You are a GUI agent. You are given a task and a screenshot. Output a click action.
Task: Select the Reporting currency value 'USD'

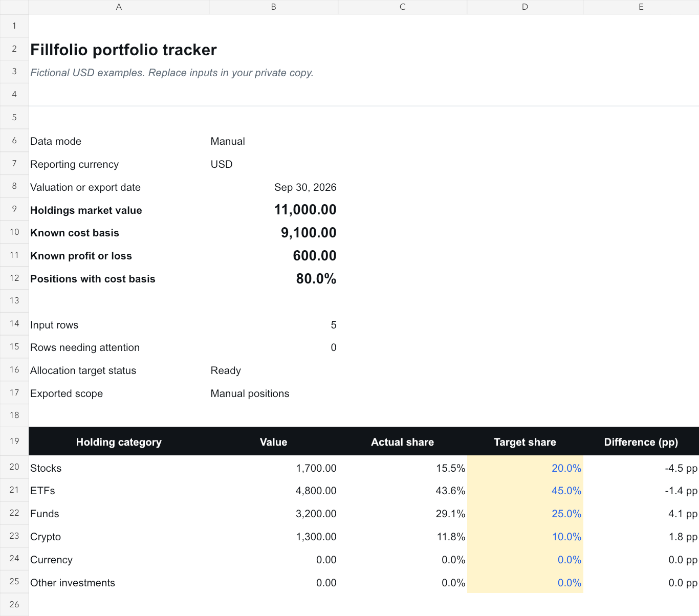(x=273, y=164)
